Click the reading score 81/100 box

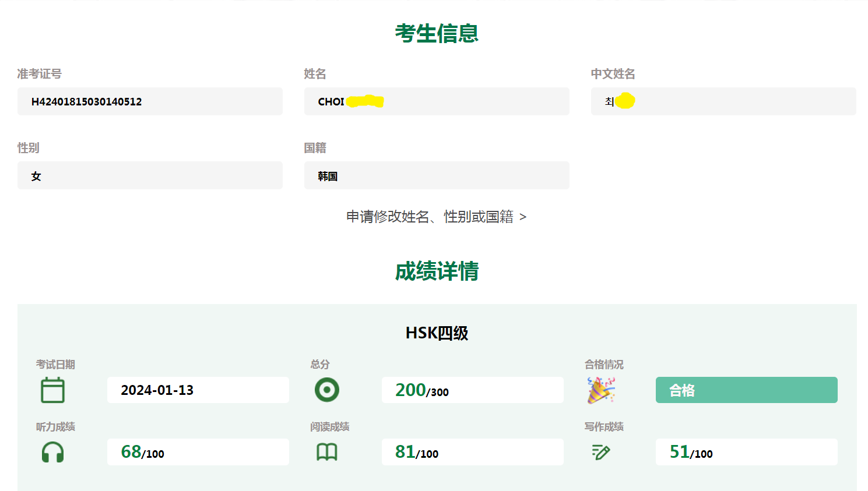(472, 452)
